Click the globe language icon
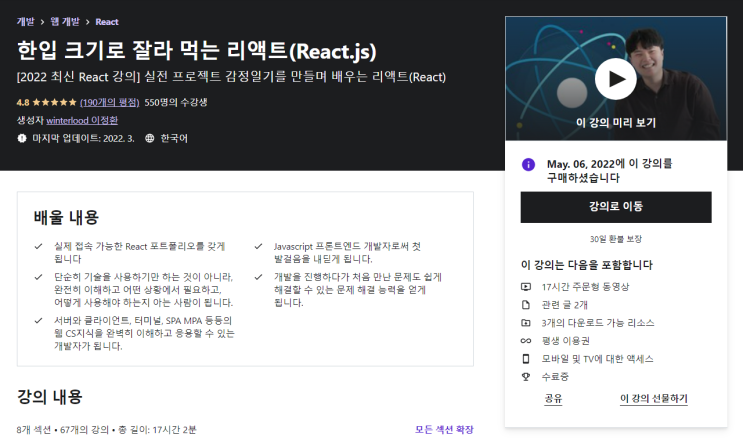 tap(150, 138)
